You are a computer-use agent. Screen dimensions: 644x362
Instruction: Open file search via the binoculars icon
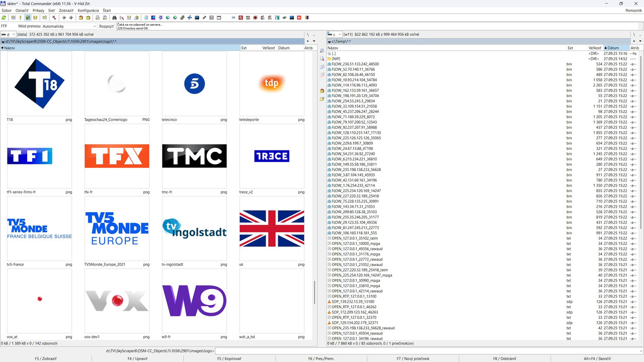114,18
